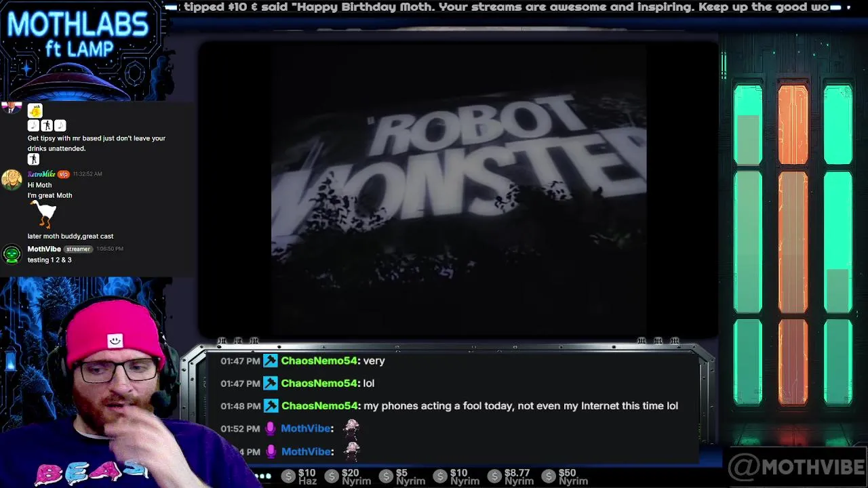Click the emote in the 01:52 PM MothVibe message
Image resolution: width=868 pixels, height=488 pixels.
tap(351, 428)
